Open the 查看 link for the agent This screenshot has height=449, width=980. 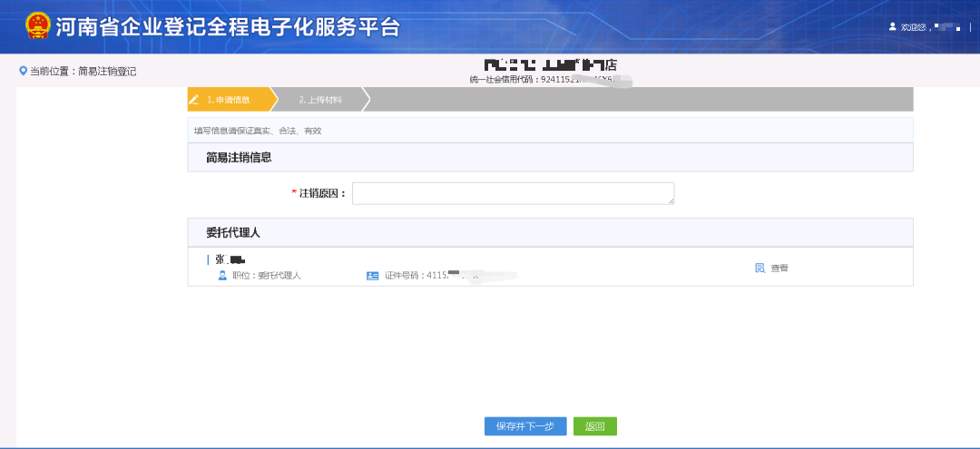779,268
